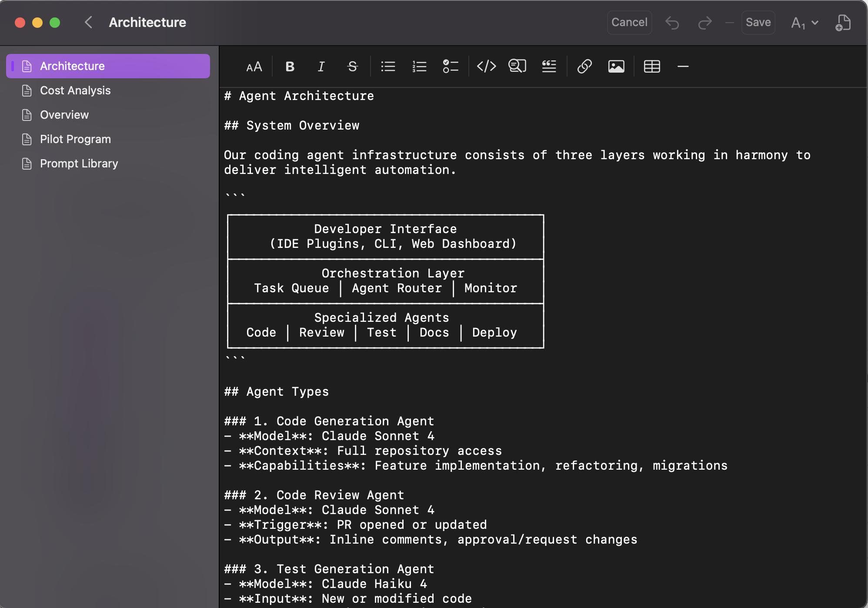Open text size options
The height and width of the screenshot is (608, 868).
[254, 66]
